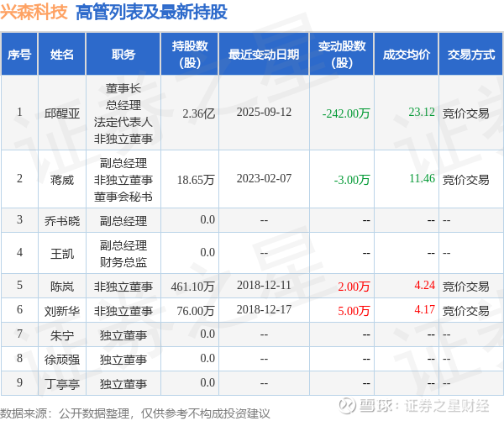Click the name 陈岚
Viewport: 504px width, 421px height.
click(x=61, y=287)
